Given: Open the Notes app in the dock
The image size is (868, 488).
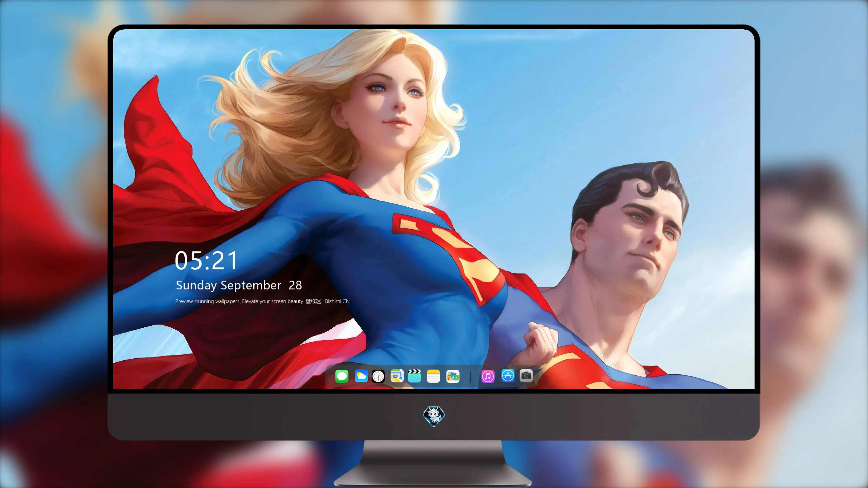Looking at the screenshot, I should pyautogui.click(x=433, y=376).
